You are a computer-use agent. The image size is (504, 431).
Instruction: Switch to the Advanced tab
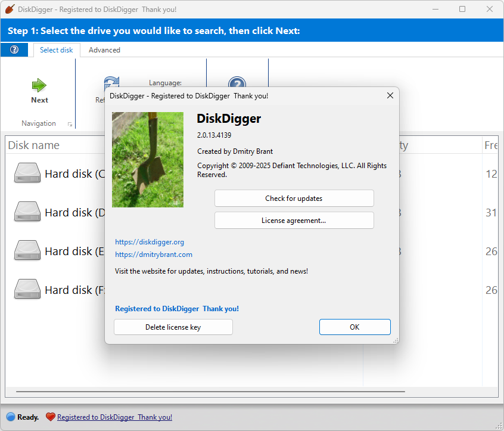(104, 50)
